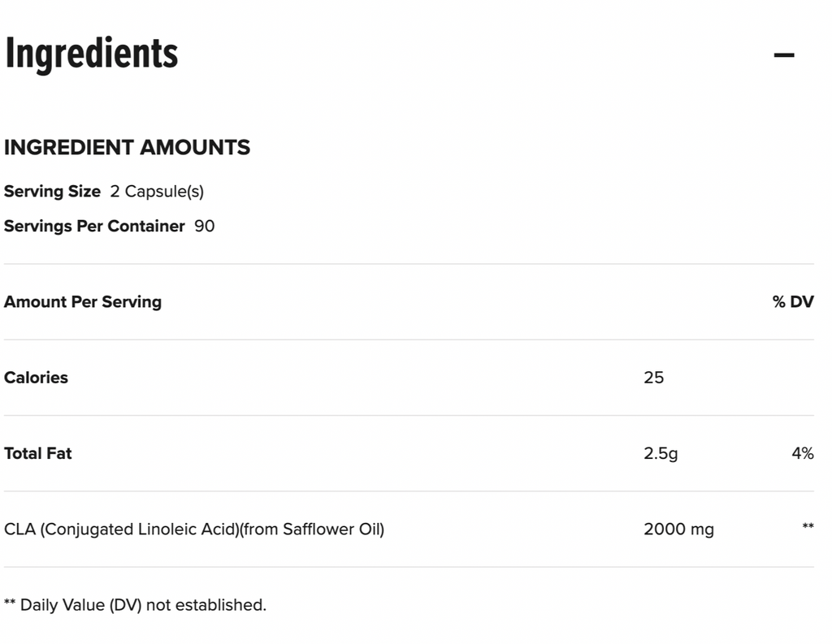Select the CLA Conjugated Linoleic Acid row
Image resolution: width=832 pixels, height=644 pixels.
409,529
